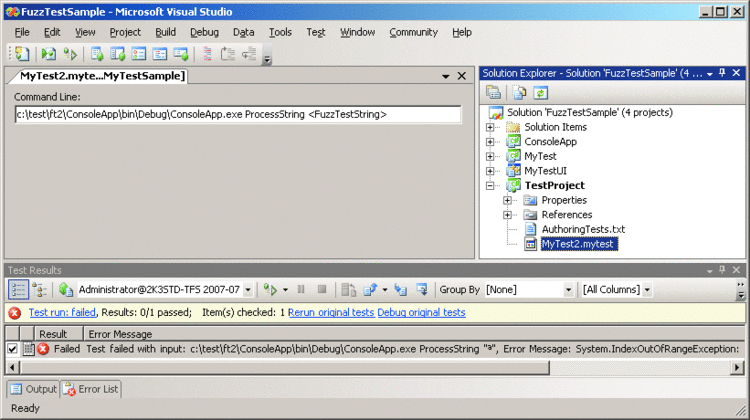Expand the References folder node
The height and width of the screenshot is (420, 750).
[507, 215]
